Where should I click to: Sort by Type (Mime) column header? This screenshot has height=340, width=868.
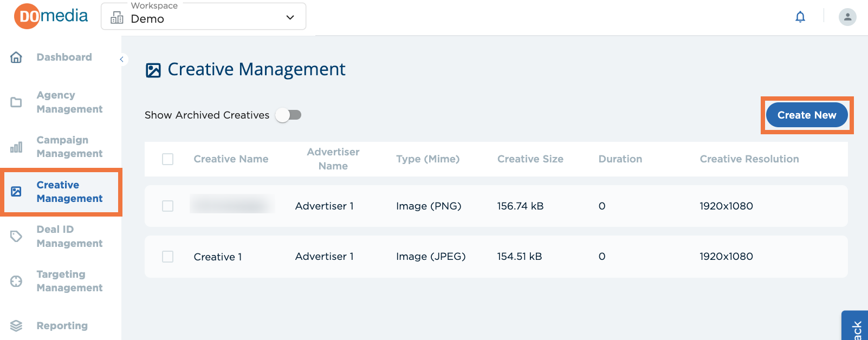[x=428, y=159]
